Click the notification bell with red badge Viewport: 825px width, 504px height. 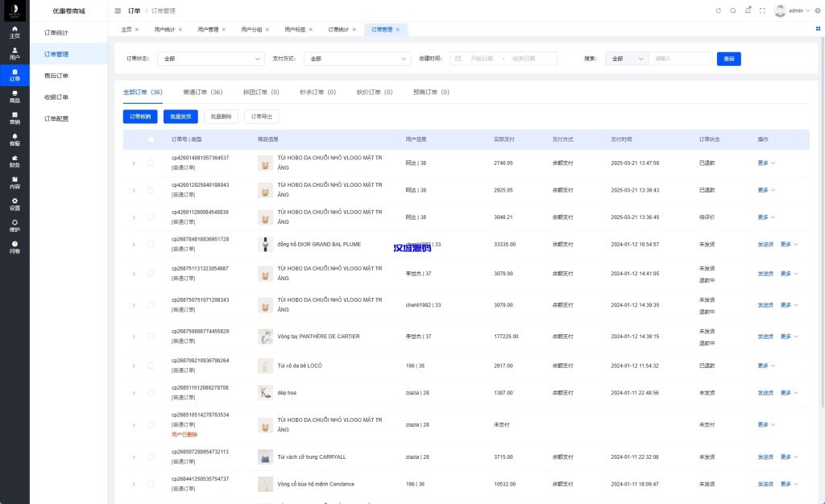click(x=748, y=10)
